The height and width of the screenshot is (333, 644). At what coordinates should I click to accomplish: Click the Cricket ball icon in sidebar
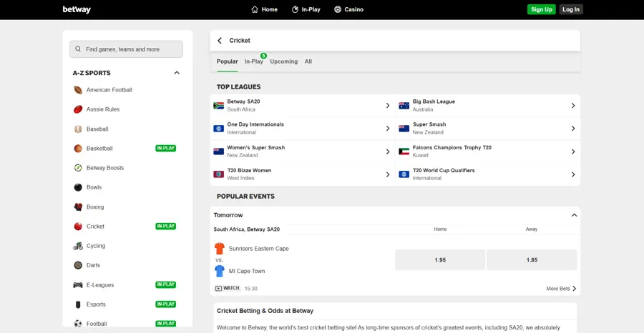point(78,227)
